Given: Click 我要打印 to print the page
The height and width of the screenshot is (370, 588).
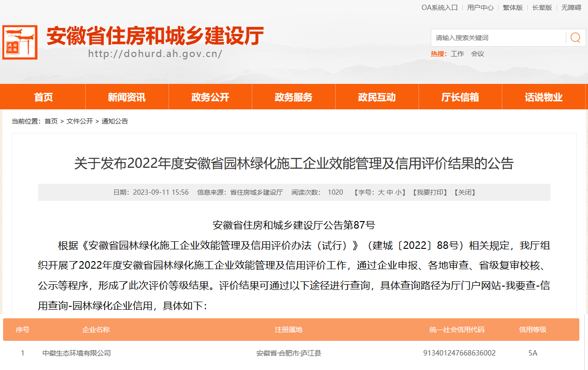Looking at the screenshot, I should tap(429, 192).
